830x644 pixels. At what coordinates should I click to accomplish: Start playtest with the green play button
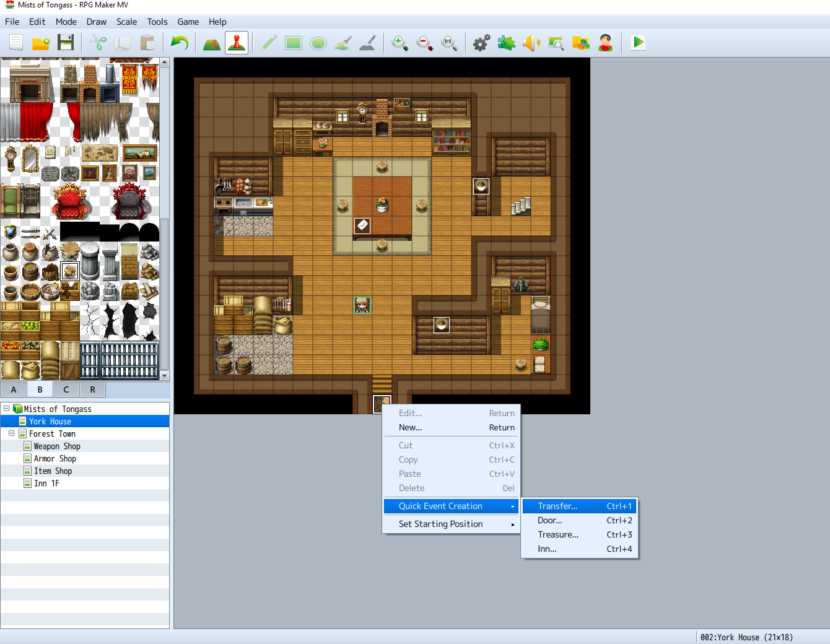pos(638,43)
